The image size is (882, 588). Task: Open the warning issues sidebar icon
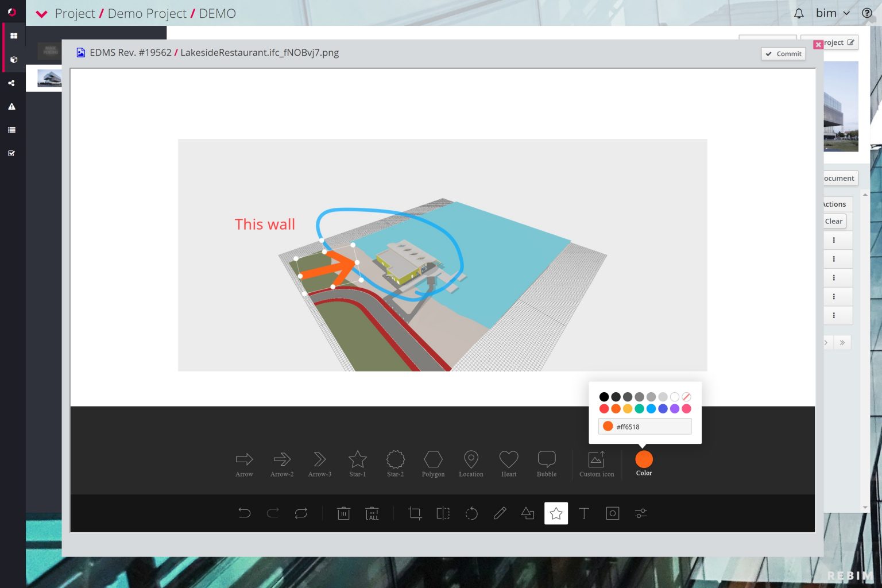tap(11, 106)
